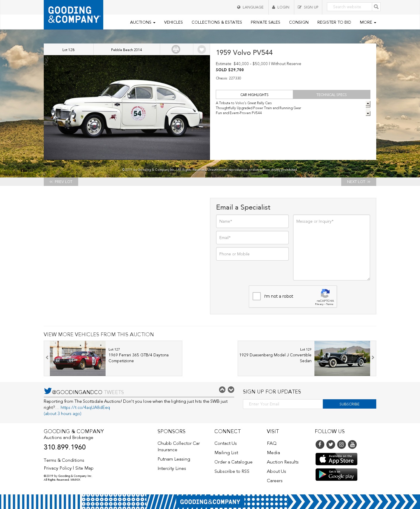Open the Careers link
Screen dimensions: 420x509
click(x=275, y=481)
